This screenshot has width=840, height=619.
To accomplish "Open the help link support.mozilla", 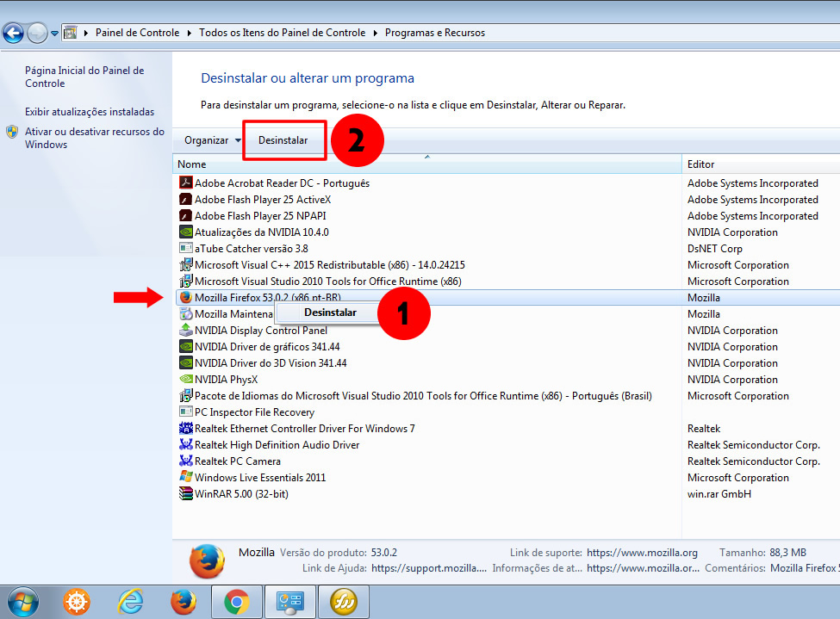I will click(428, 568).
